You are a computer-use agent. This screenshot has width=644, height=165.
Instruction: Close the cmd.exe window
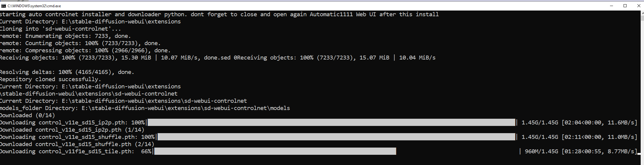pyautogui.click(x=639, y=6)
